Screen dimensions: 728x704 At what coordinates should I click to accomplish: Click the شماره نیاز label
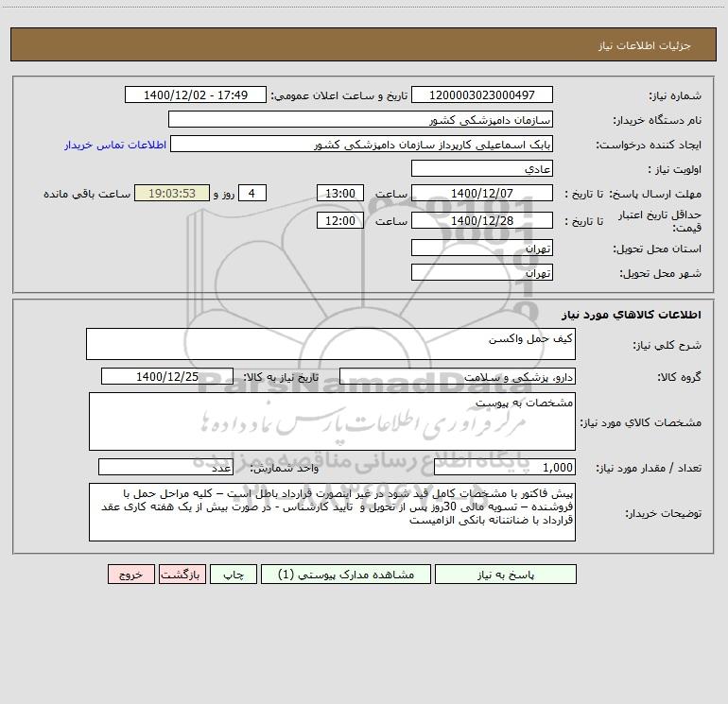(x=675, y=95)
